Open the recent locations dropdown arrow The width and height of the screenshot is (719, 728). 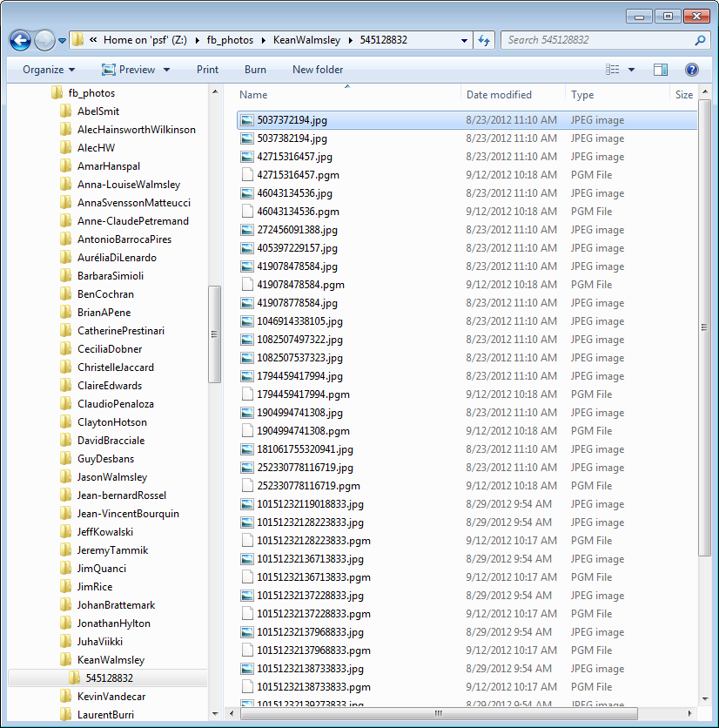(63, 41)
